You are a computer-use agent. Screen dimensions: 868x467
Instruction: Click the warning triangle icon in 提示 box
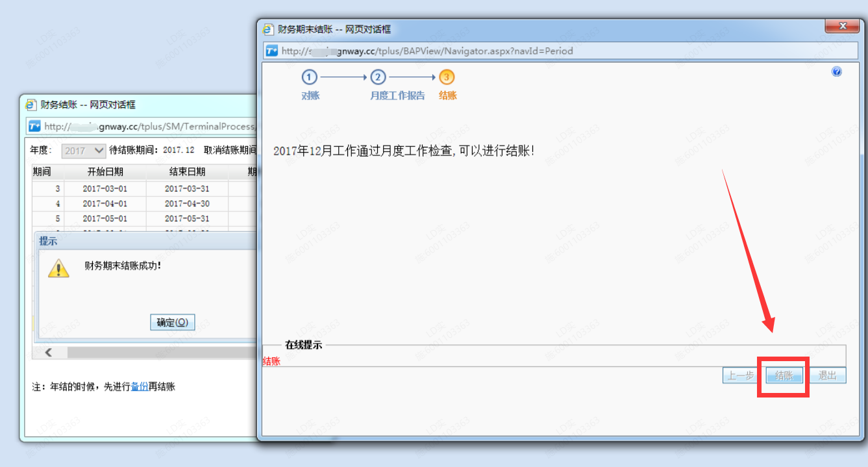58,268
